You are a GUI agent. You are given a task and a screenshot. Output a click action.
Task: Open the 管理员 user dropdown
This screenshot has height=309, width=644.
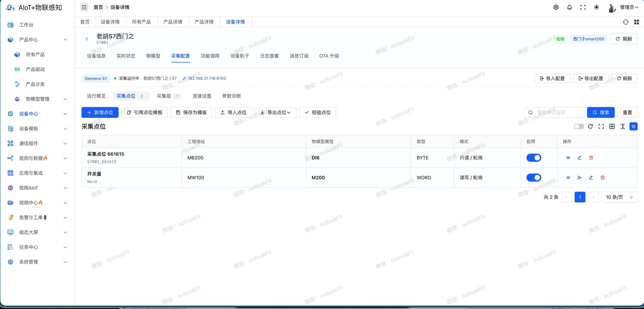point(629,7)
